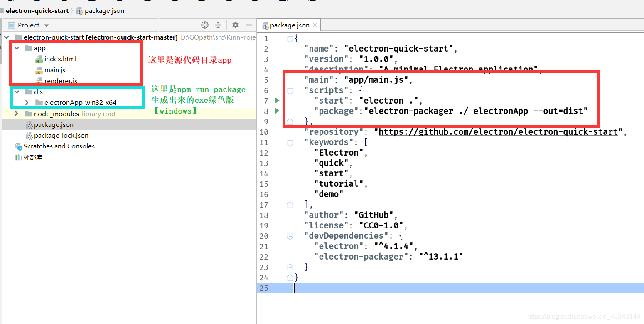Click the "app/main.js" main value

pos(376,80)
